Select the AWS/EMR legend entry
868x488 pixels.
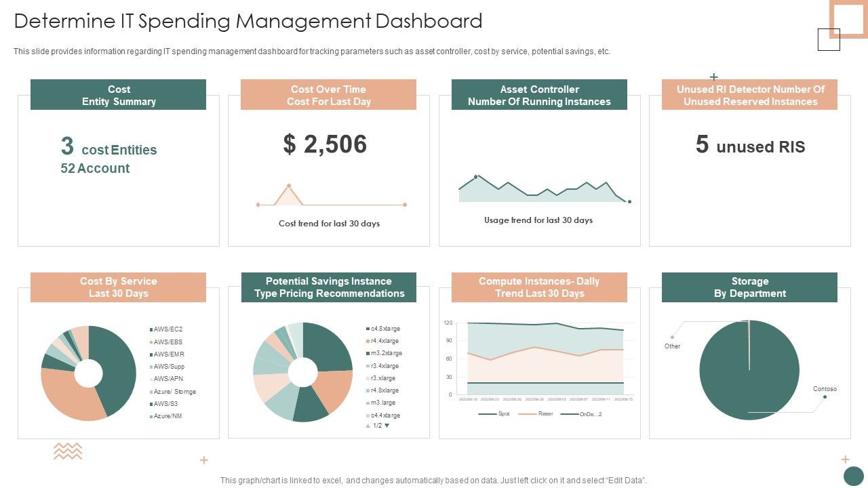tap(167, 354)
